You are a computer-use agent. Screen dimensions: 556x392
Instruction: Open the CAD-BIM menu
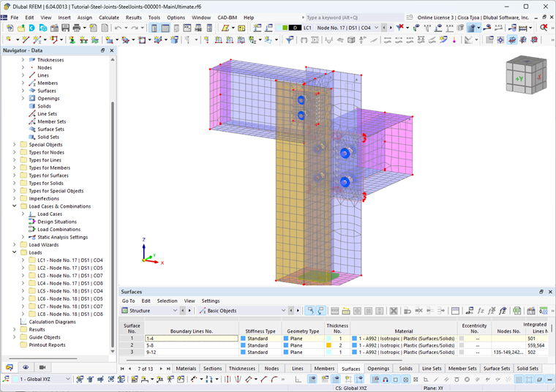click(x=227, y=18)
